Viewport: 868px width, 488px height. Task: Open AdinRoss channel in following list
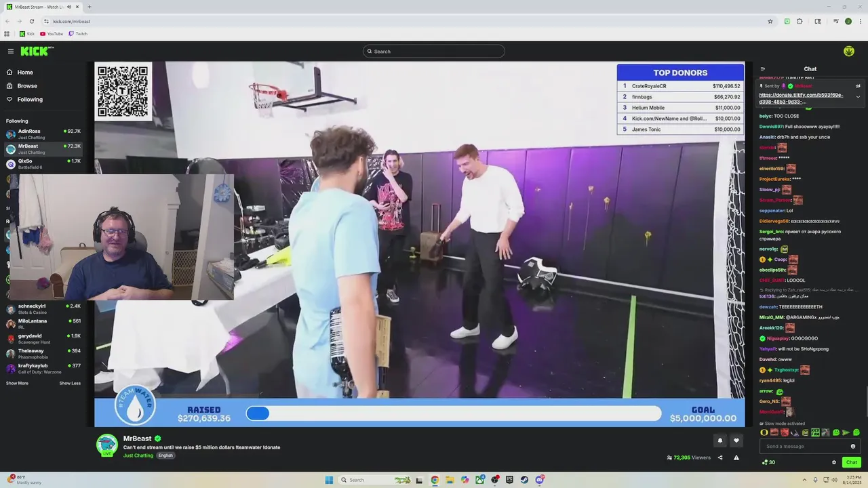pyautogui.click(x=43, y=134)
